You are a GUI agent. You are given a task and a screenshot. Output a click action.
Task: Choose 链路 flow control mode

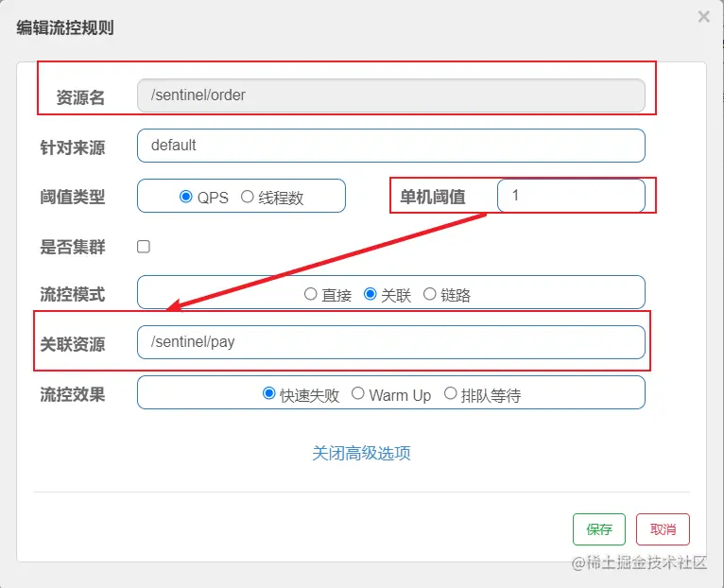(429, 294)
